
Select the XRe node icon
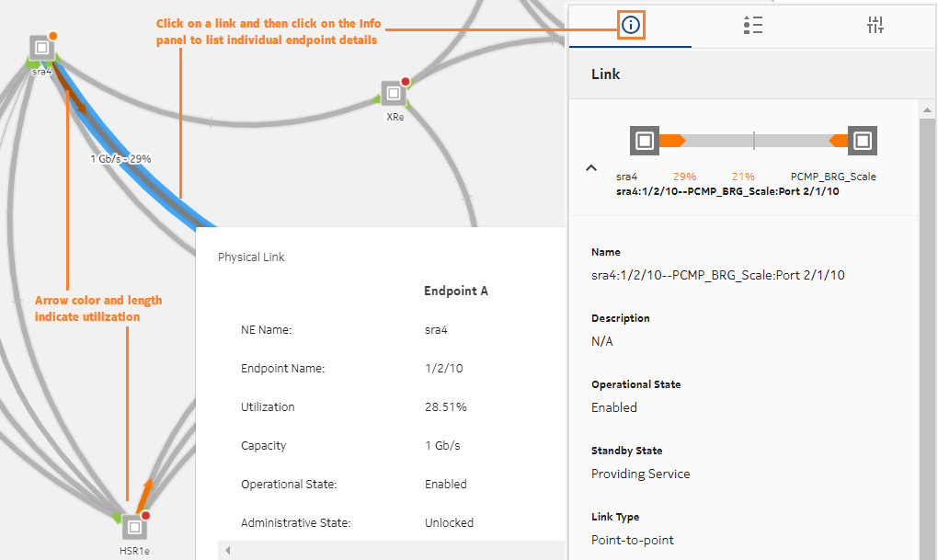coord(394,93)
